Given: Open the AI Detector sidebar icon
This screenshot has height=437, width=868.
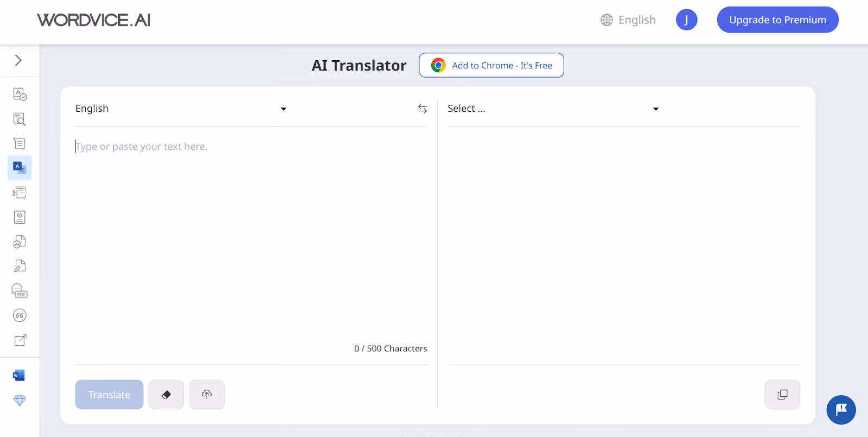Looking at the screenshot, I should [20, 240].
